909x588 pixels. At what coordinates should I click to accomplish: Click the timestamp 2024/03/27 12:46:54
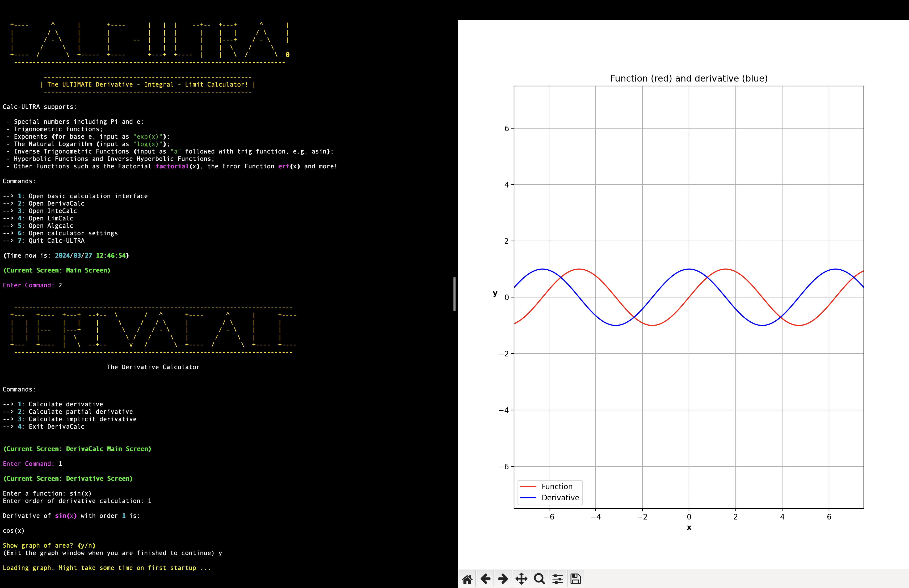pos(90,256)
